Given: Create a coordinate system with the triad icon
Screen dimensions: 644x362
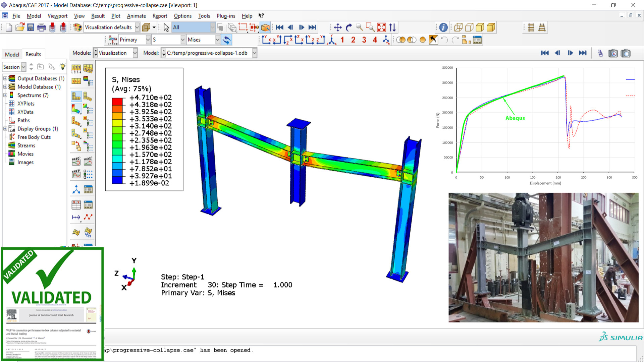Looking at the screenshot, I should click(x=76, y=190).
